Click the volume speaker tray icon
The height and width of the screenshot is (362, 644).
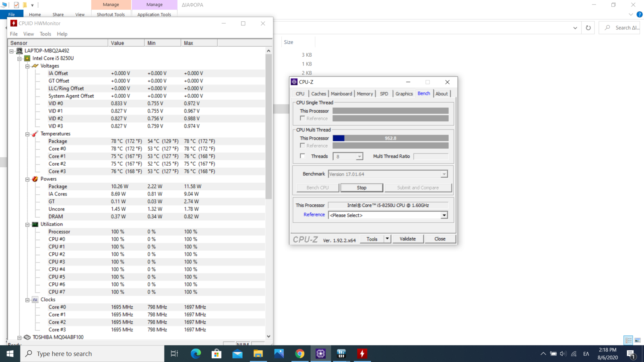click(x=563, y=354)
